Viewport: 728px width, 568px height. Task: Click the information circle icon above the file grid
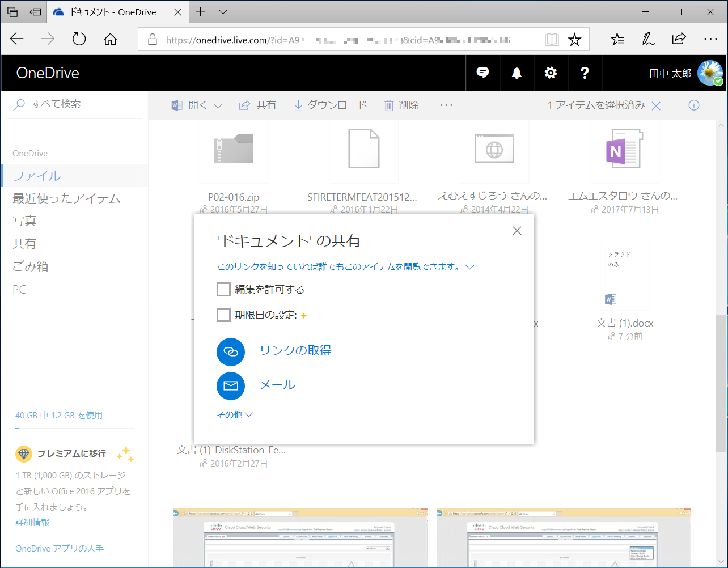[x=695, y=105]
